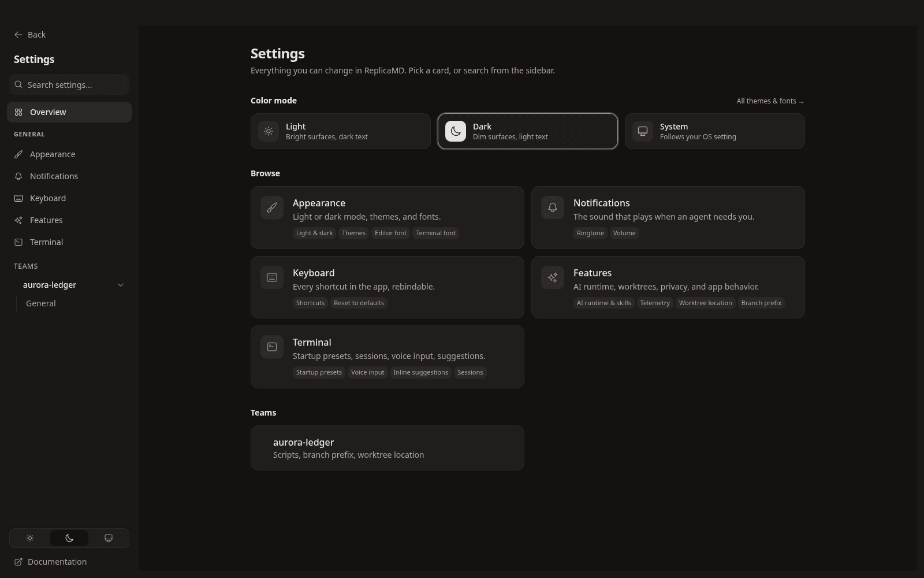Click the Notifications bell icon in sidebar
The image size is (924, 578).
click(x=18, y=176)
